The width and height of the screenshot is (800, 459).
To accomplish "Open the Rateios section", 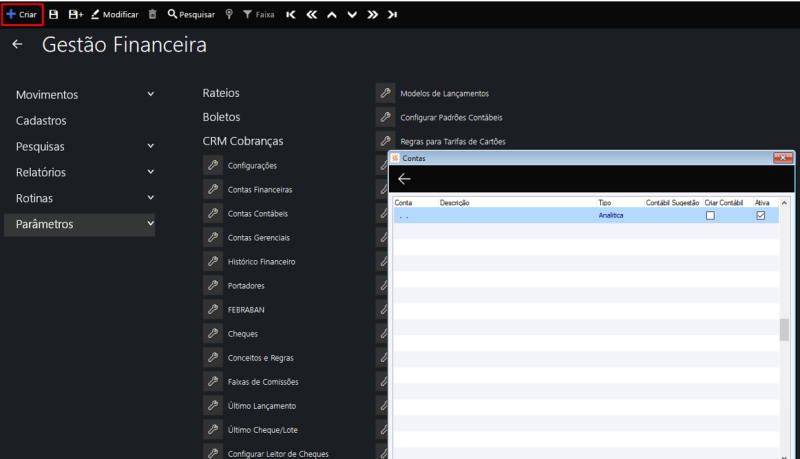I will (x=221, y=93).
